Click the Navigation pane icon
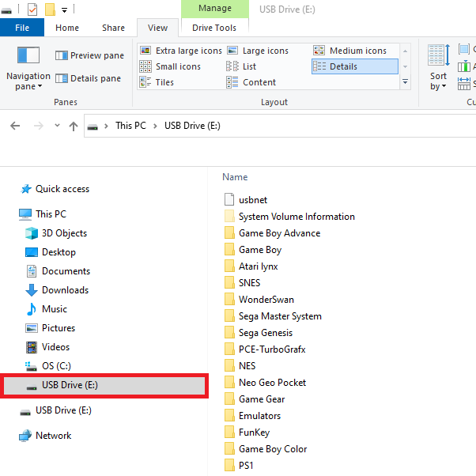Viewport: 476px width, 476px height. 28,56
